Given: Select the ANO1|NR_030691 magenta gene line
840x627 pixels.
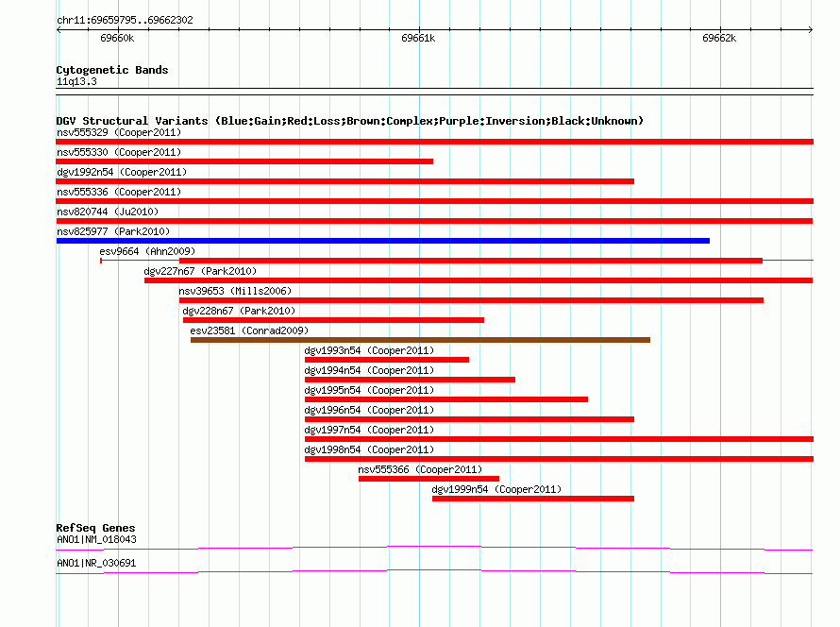Looking at the screenshot, I should pyautogui.click(x=434, y=571).
